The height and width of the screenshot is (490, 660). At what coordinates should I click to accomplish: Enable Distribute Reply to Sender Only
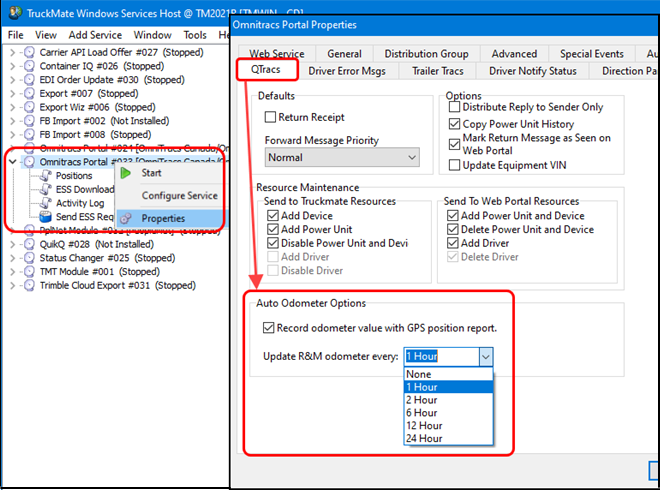pos(454,107)
